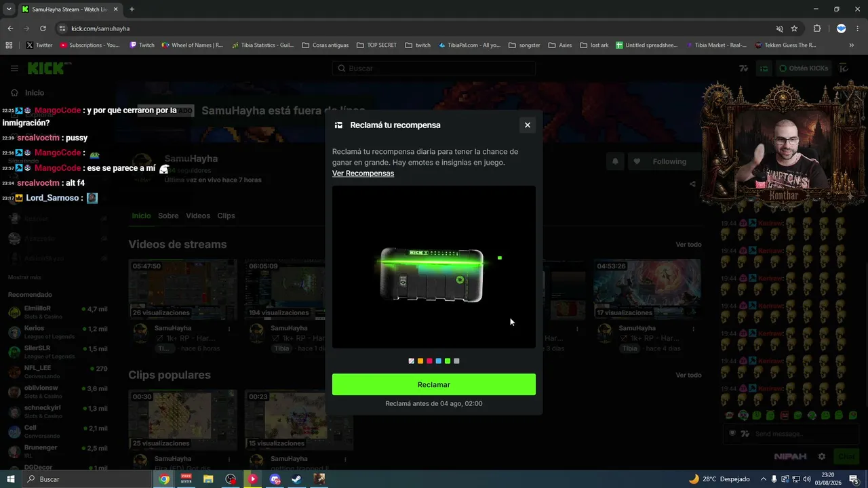Viewport: 868px width, 488px height.
Task: Switch to the Sobre channel tab
Action: (x=168, y=216)
